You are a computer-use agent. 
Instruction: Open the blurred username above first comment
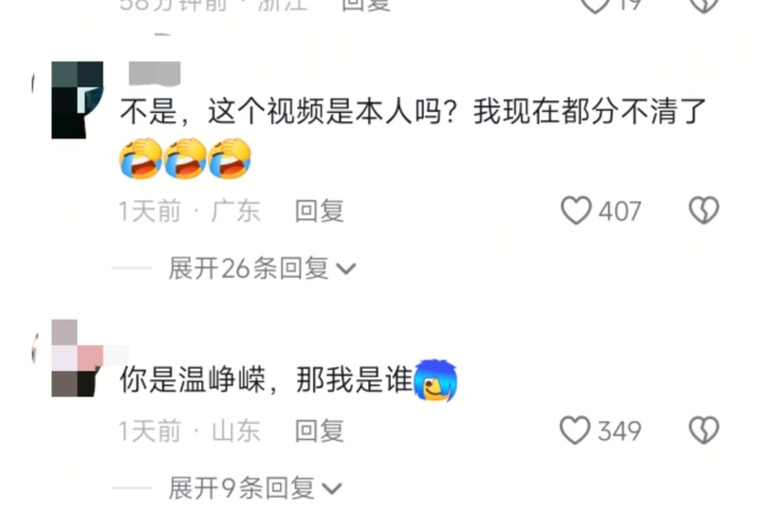[155, 74]
